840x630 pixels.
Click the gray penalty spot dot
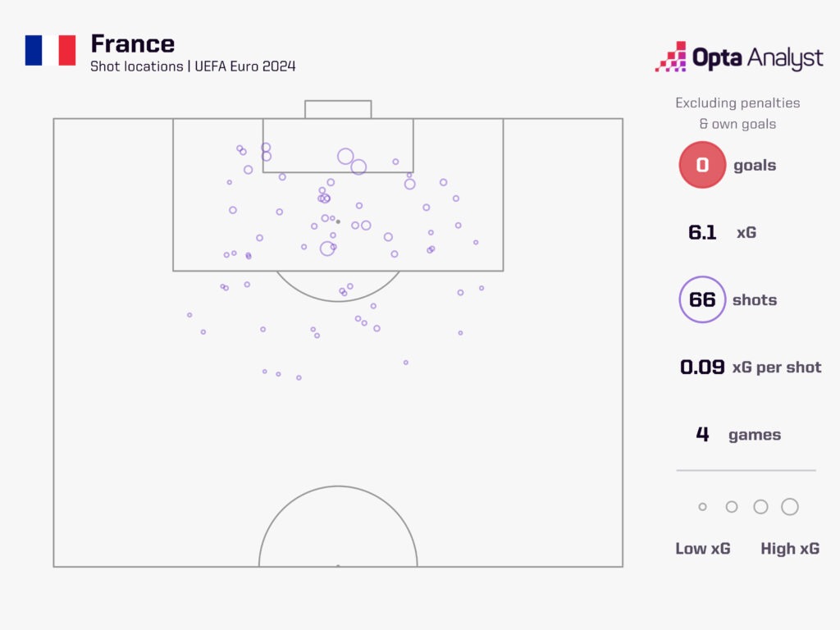pos(338,221)
